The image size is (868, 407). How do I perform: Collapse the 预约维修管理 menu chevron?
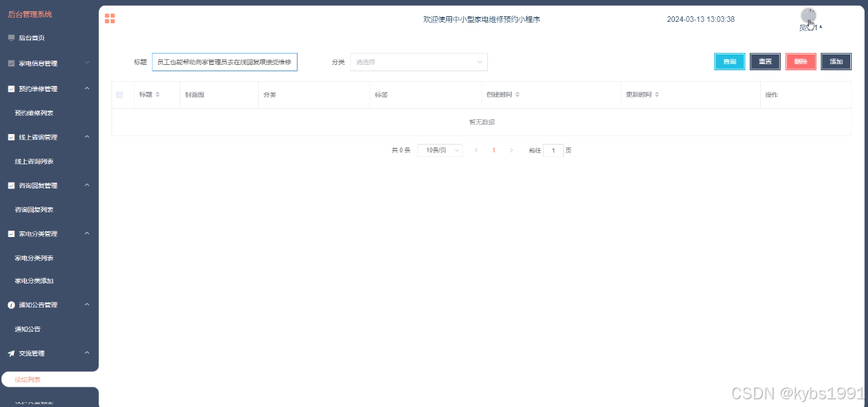click(x=87, y=88)
